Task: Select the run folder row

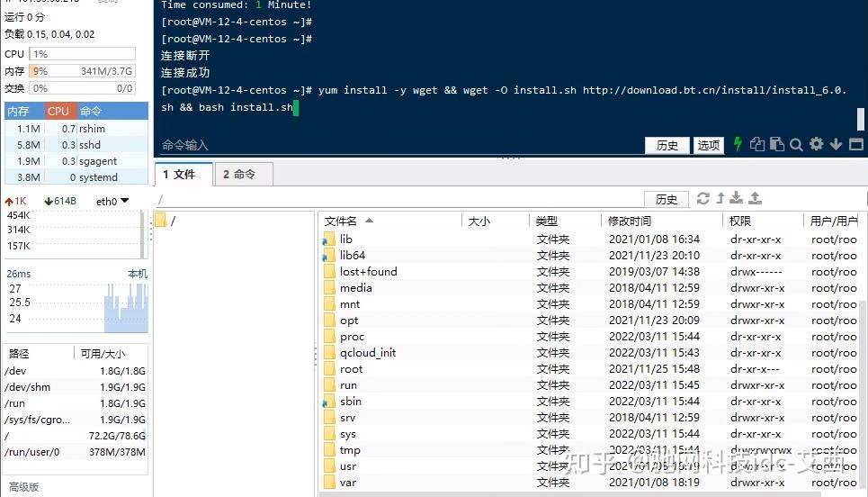Action: coord(590,385)
